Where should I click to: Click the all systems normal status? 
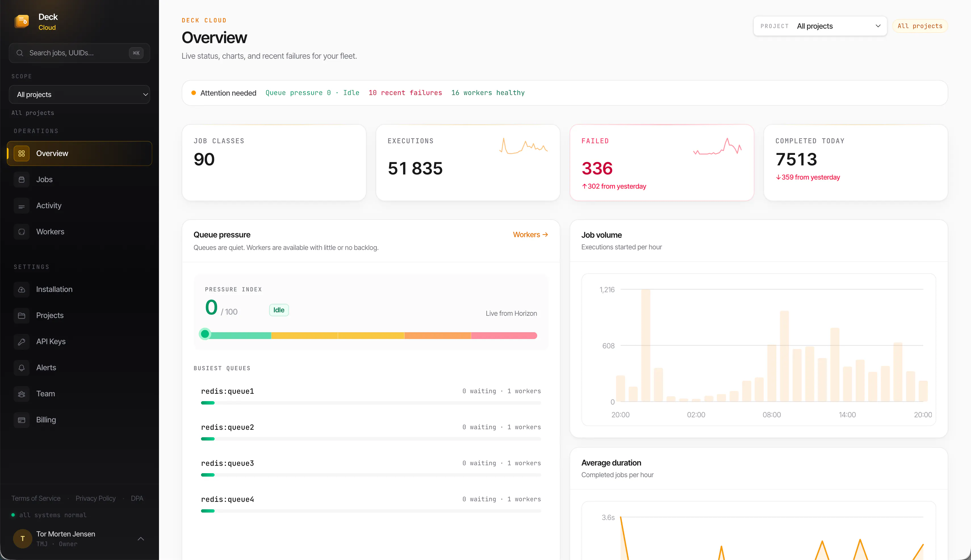pyautogui.click(x=49, y=515)
